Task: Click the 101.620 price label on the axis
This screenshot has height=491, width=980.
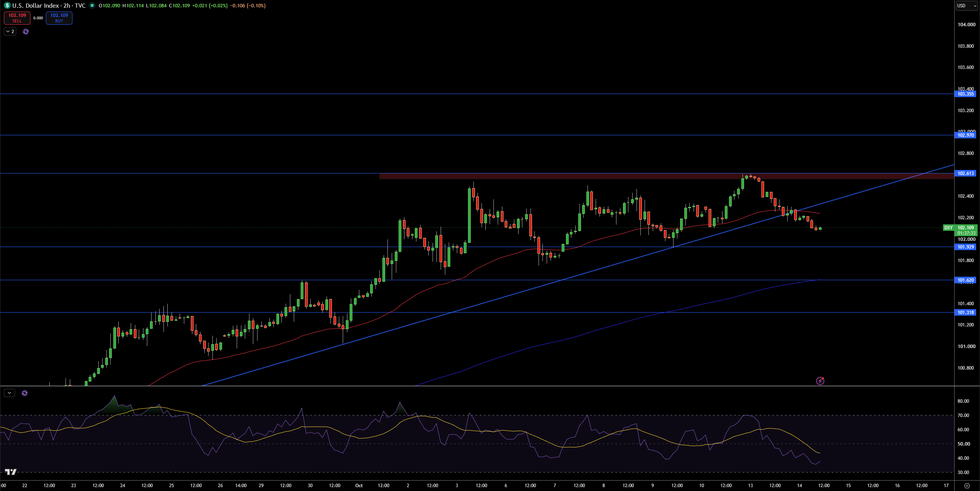Action: click(x=965, y=280)
